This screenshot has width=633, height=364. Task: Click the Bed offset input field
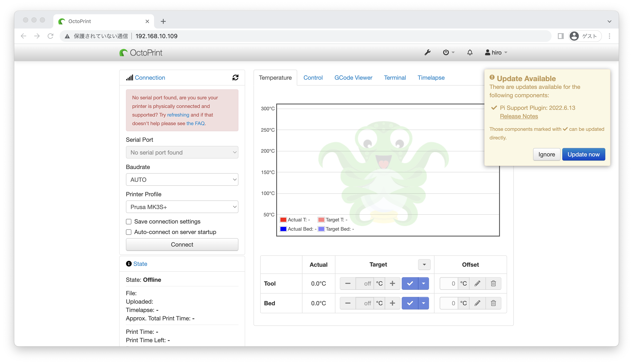point(449,303)
